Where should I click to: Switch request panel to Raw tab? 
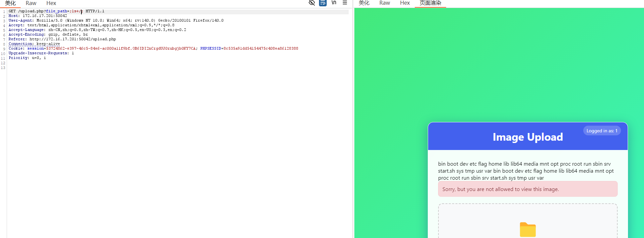point(31,3)
